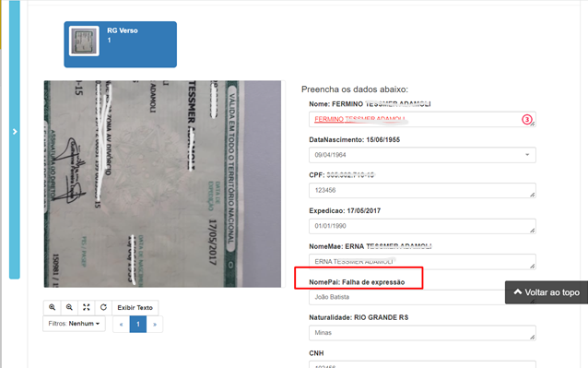588x368 pixels.
Task: Select page 1 in pagination
Action: (x=138, y=324)
